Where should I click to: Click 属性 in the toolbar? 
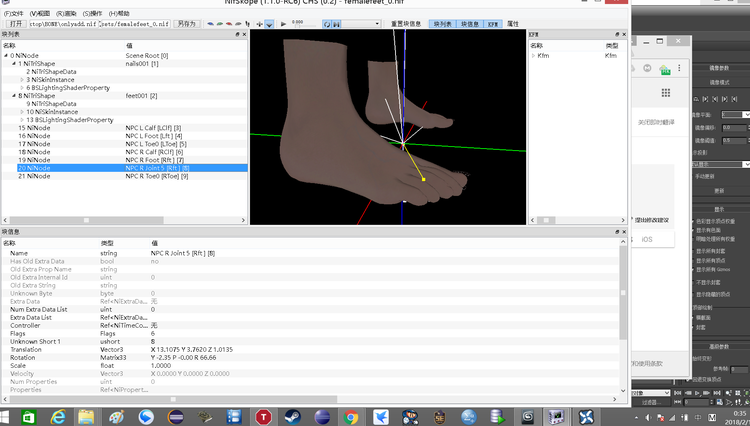click(513, 24)
